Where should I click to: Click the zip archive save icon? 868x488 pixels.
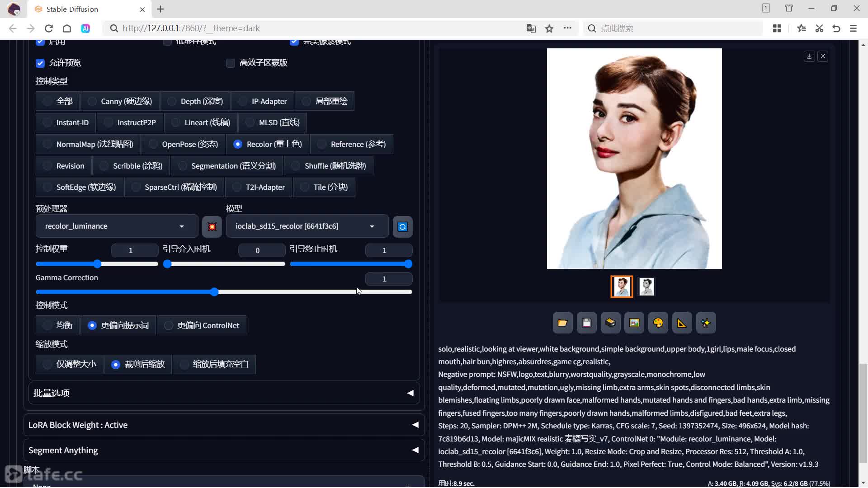(x=610, y=323)
